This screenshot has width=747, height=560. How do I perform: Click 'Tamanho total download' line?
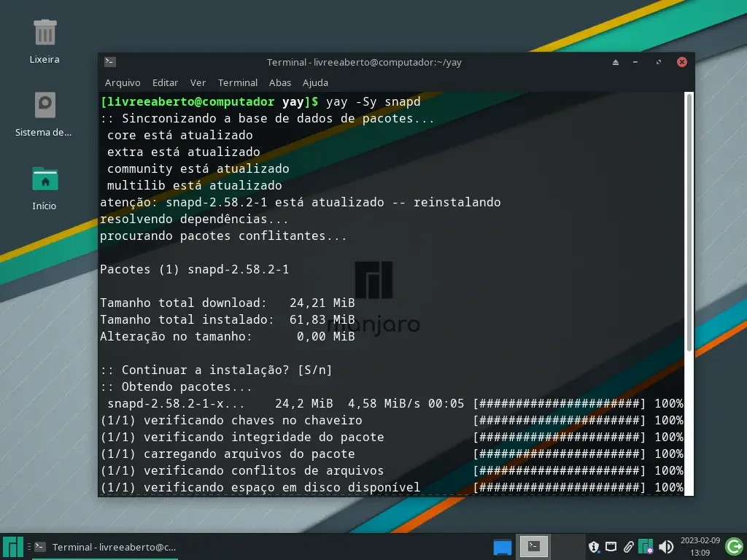click(x=228, y=303)
